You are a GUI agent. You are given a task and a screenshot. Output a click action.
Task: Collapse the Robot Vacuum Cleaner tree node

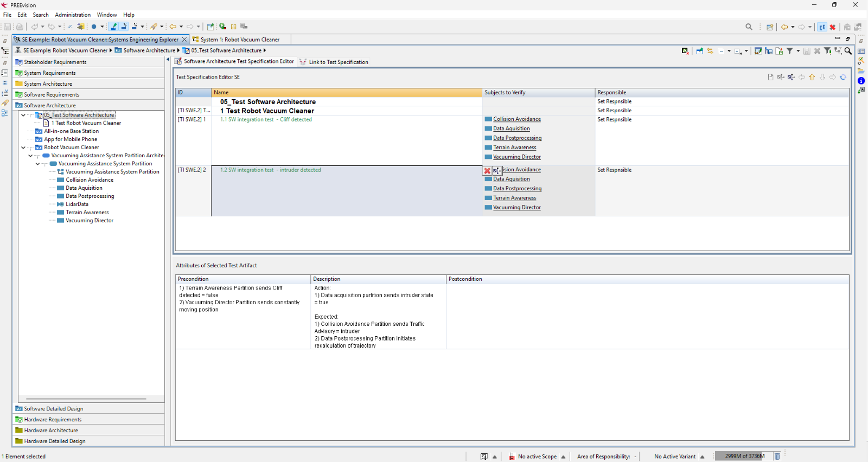click(23, 147)
